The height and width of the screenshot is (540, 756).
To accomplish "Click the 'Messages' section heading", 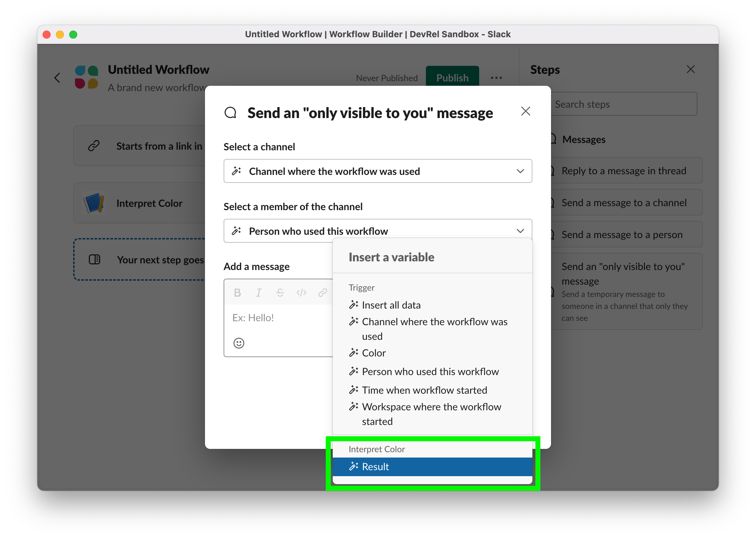I will [x=584, y=139].
